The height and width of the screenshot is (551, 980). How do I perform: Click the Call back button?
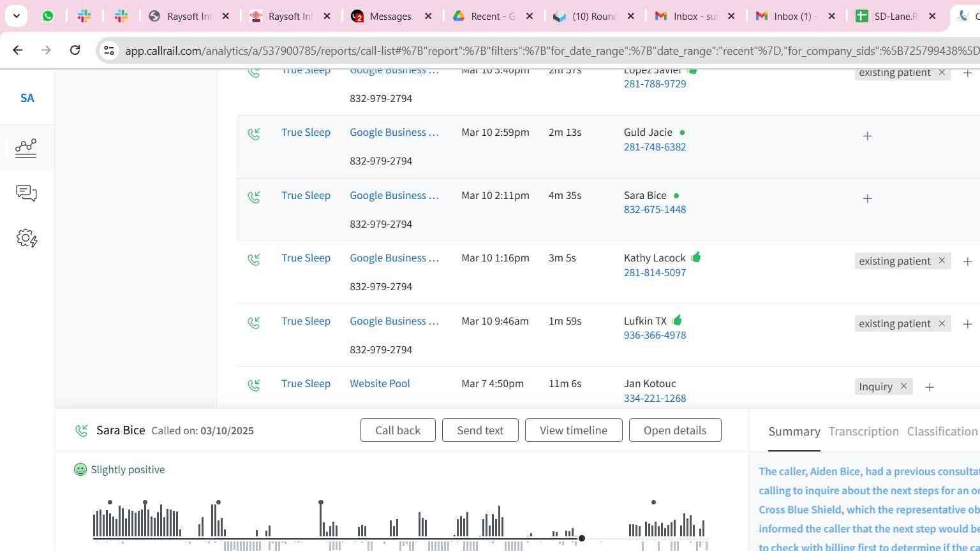398,430
